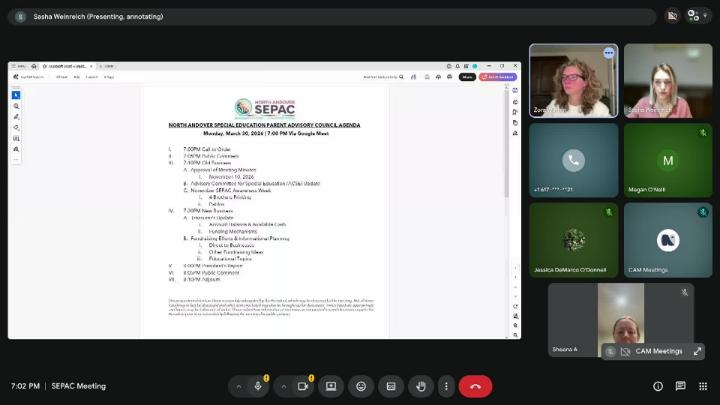
Task: Turn off the camera
Action: click(304, 386)
